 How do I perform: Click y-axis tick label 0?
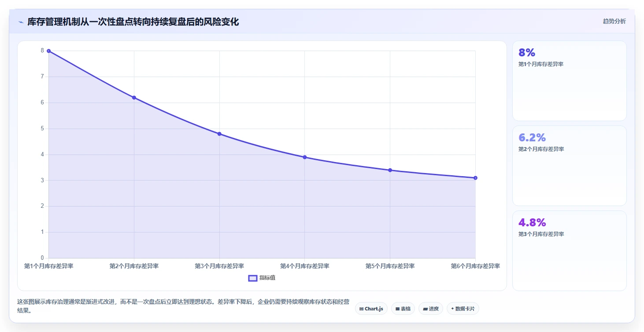coord(43,258)
